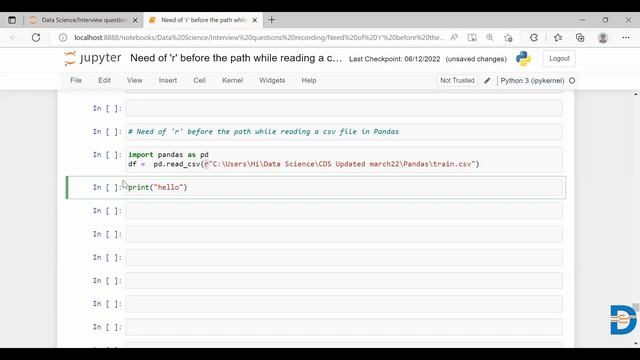640x360 pixels.
Task: Close the Need of 'r' notebook tab
Action: (255, 20)
